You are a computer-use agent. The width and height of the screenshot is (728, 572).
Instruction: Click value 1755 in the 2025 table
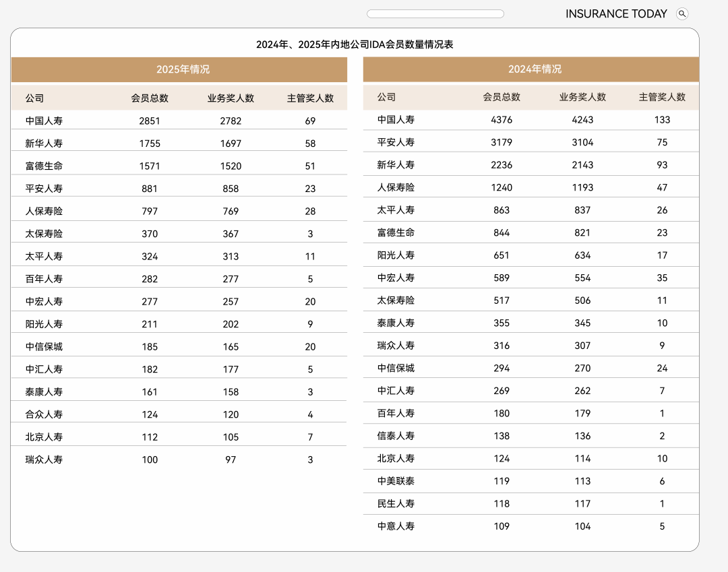[x=150, y=144]
